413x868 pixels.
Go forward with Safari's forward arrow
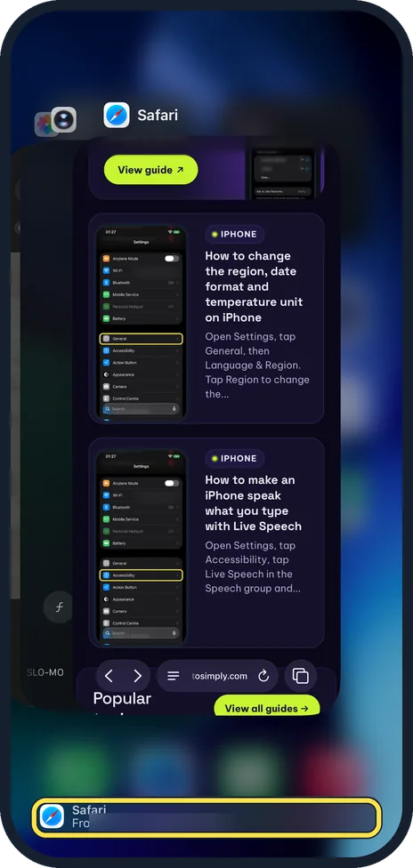click(137, 676)
